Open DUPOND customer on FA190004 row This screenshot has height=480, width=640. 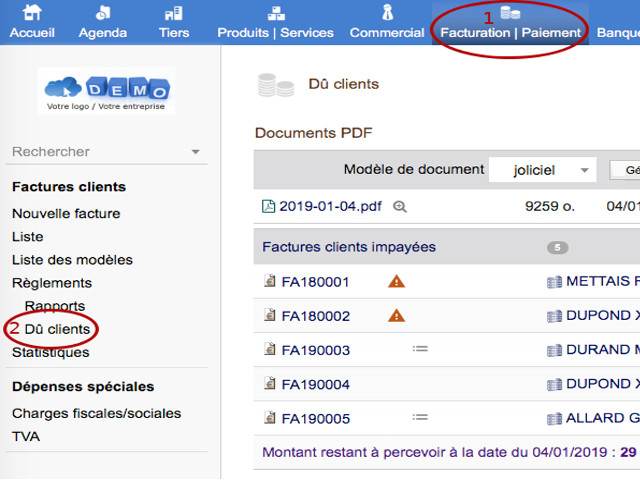(603, 384)
